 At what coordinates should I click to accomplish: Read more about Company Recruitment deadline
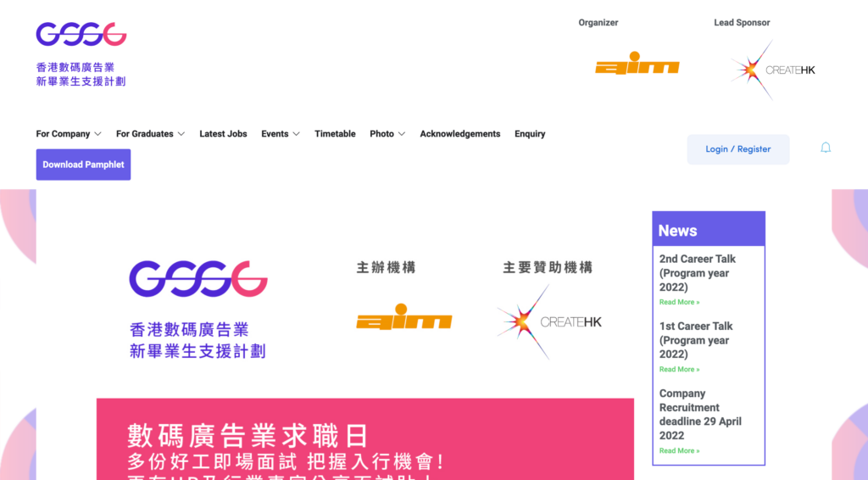679,450
